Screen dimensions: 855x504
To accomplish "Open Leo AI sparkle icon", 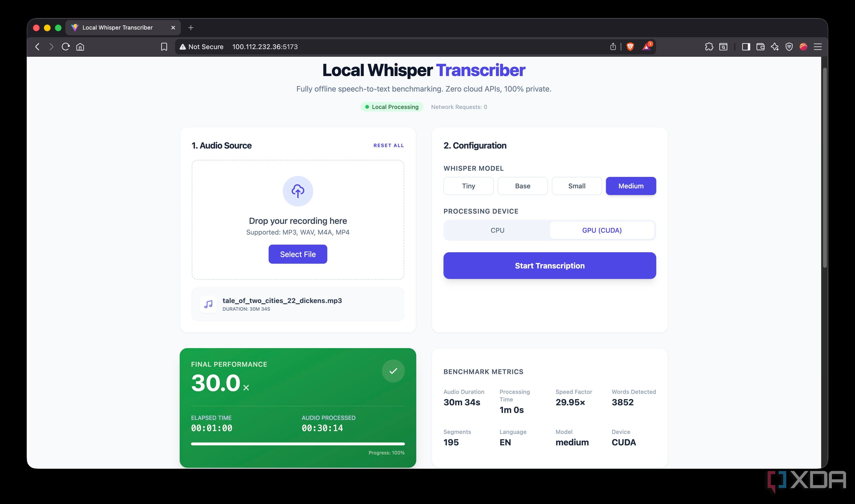I will [x=775, y=47].
